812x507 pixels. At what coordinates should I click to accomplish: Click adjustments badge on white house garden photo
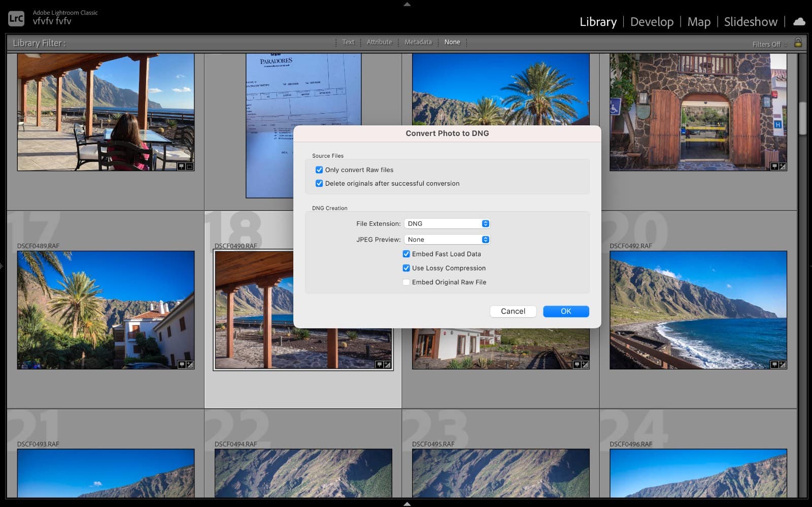[585, 364]
